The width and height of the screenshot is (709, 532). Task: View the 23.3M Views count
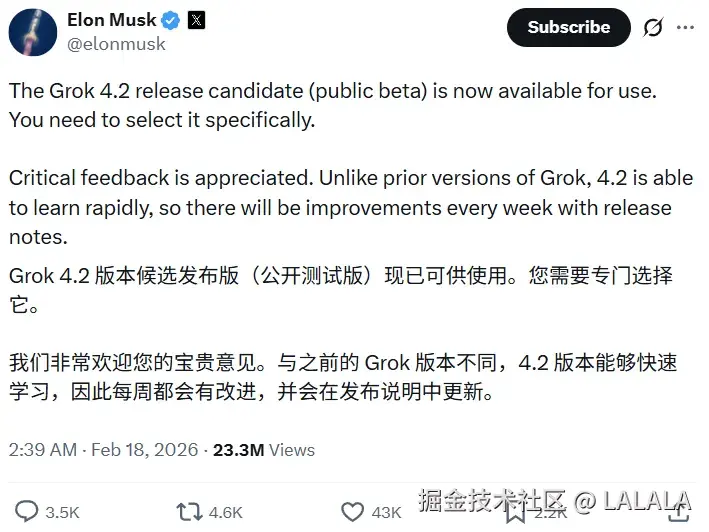(x=263, y=450)
